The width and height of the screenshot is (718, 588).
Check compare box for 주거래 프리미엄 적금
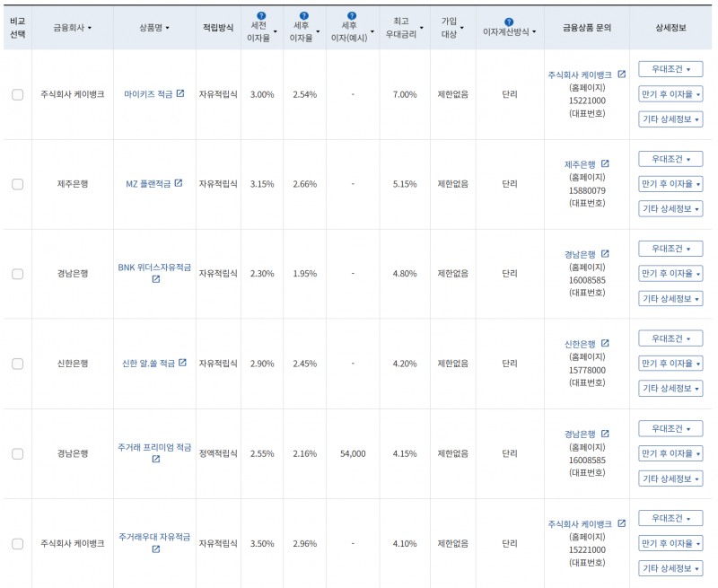[x=17, y=454]
